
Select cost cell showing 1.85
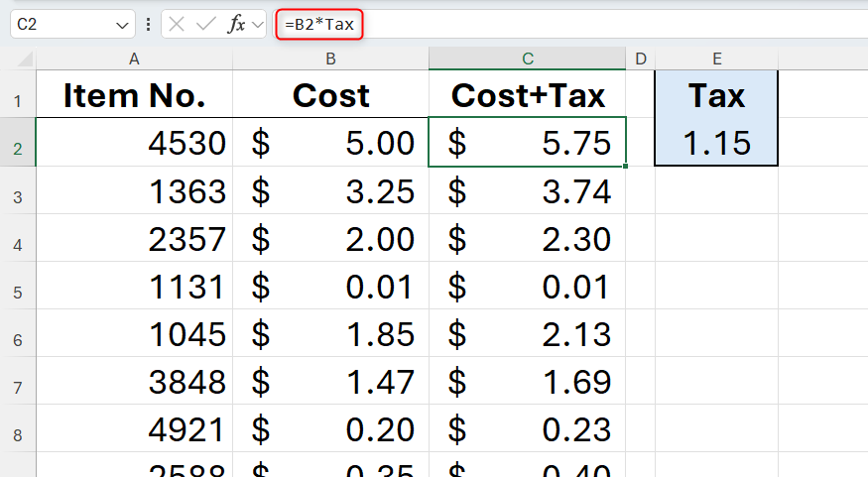tap(330, 333)
